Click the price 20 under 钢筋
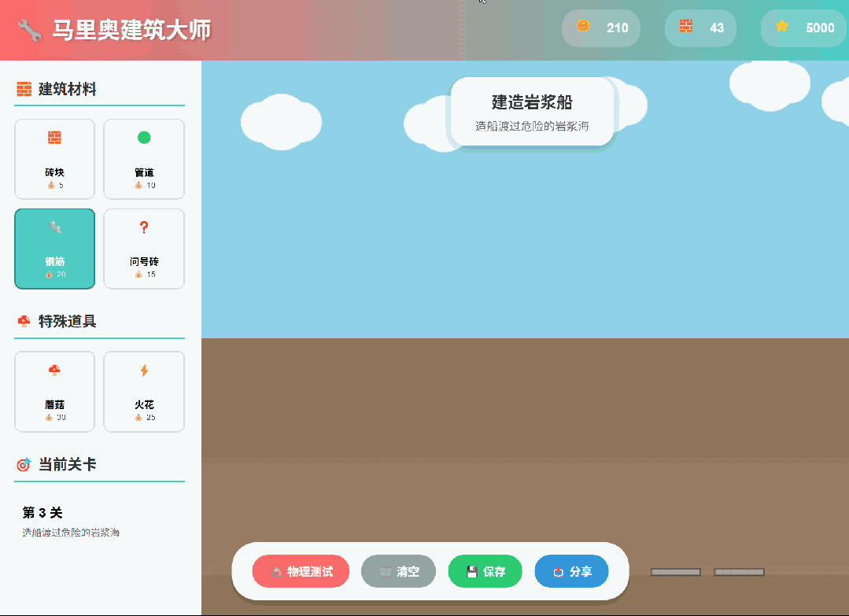The image size is (849, 616). point(61,275)
